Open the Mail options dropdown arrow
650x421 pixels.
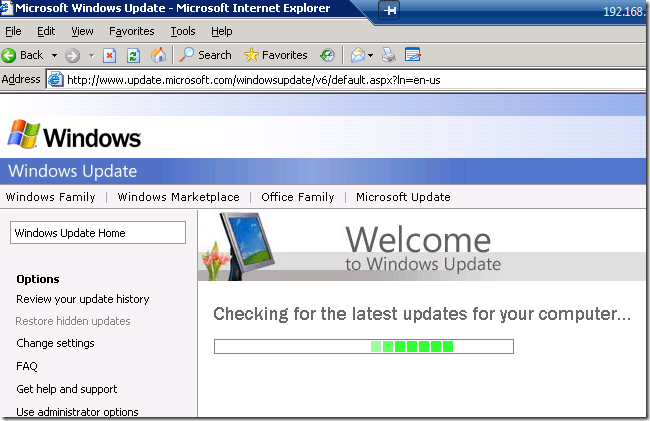pos(372,55)
